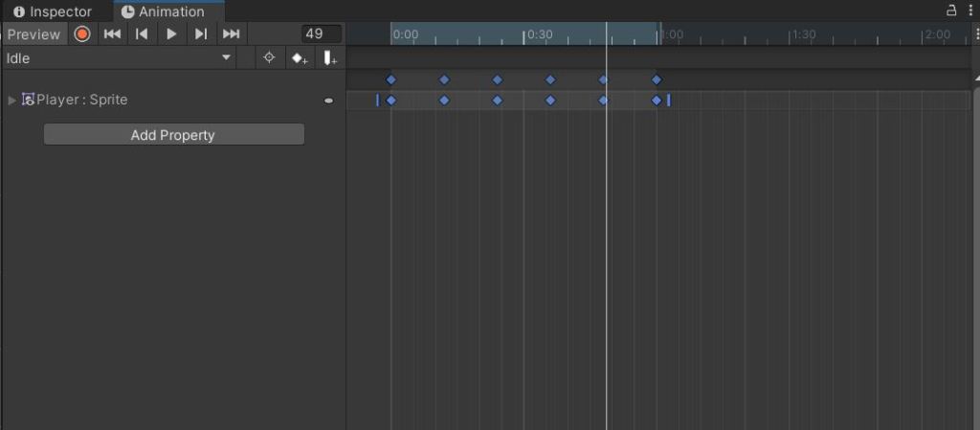Enable keyframe recording mode
Screen dimensions: 980x430
(82, 34)
